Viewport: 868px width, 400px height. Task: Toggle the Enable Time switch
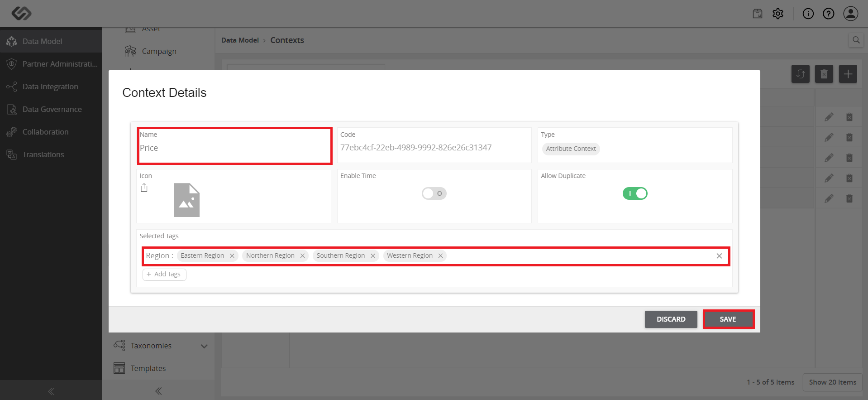(x=434, y=193)
